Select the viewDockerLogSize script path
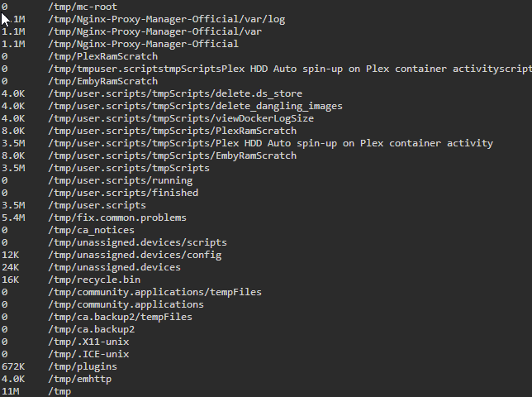Screen dimensions: 532x397 pos(181,118)
